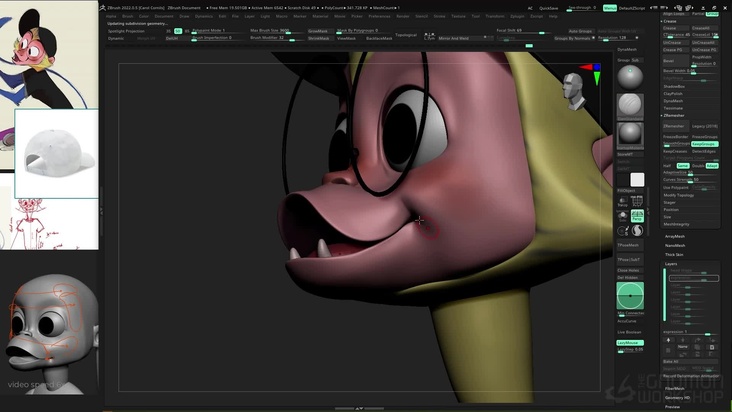Toggle the FreezeBorder option

pyautogui.click(x=676, y=137)
